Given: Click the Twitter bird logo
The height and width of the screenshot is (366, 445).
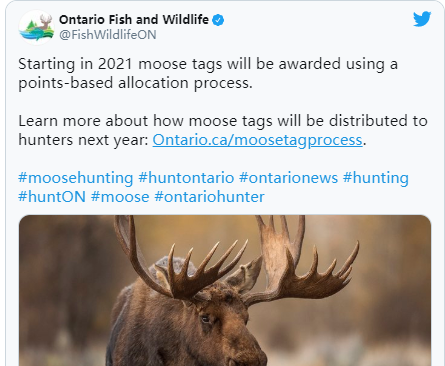Looking at the screenshot, I should tap(422, 19).
